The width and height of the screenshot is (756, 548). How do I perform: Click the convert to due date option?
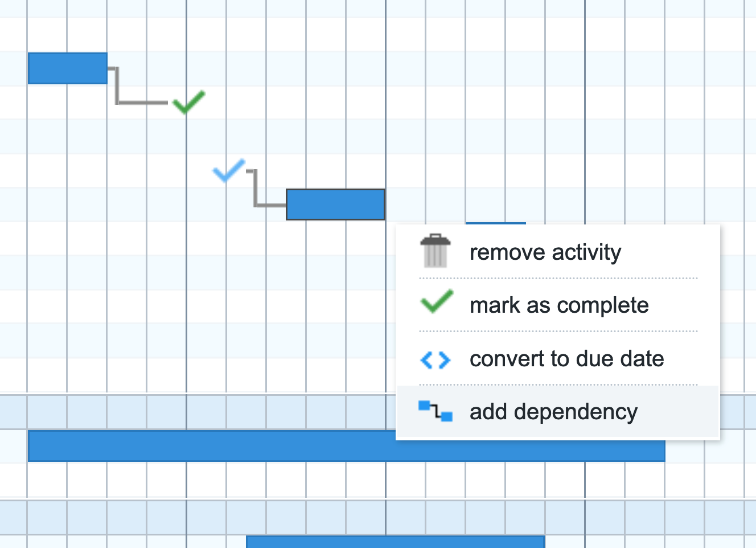point(566,359)
